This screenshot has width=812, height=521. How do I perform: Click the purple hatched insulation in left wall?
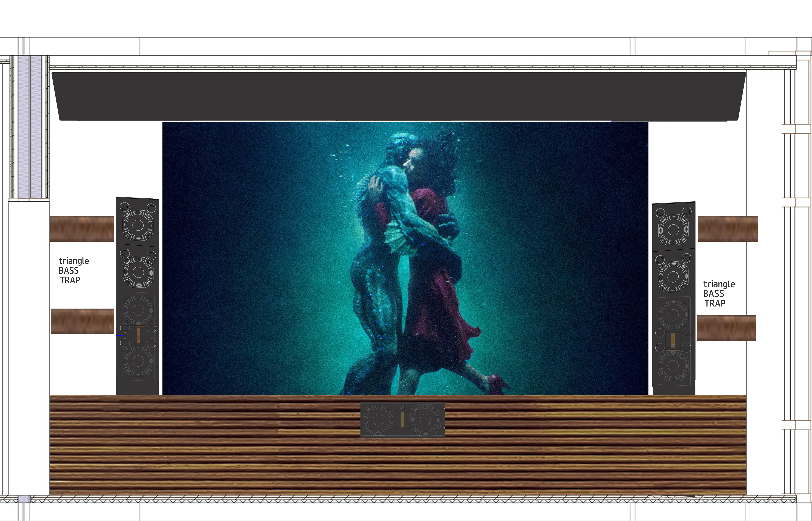click(24, 127)
